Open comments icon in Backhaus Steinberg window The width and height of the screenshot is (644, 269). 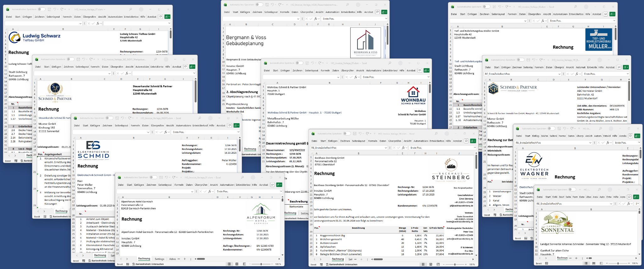point(466,141)
